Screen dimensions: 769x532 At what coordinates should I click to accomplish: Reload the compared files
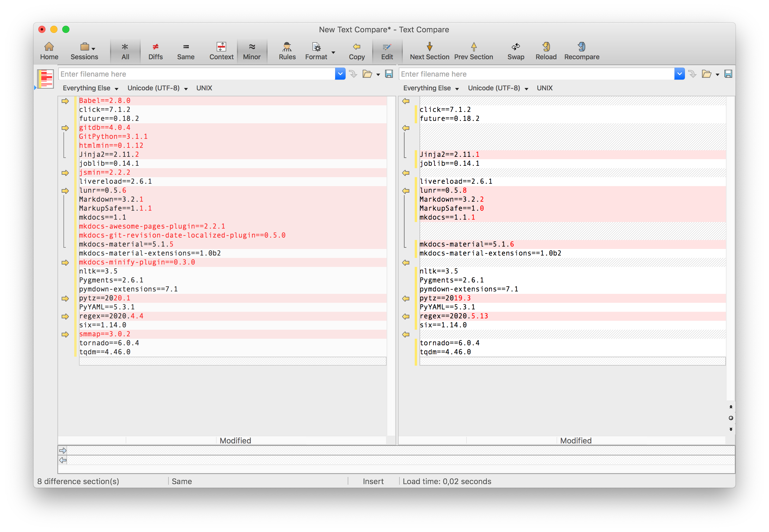click(x=546, y=51)
